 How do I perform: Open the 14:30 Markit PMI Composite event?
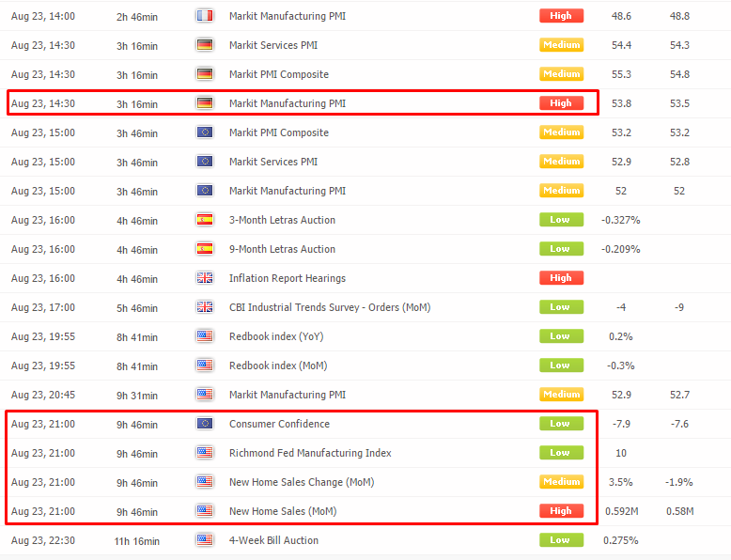(x=279, y=74)
